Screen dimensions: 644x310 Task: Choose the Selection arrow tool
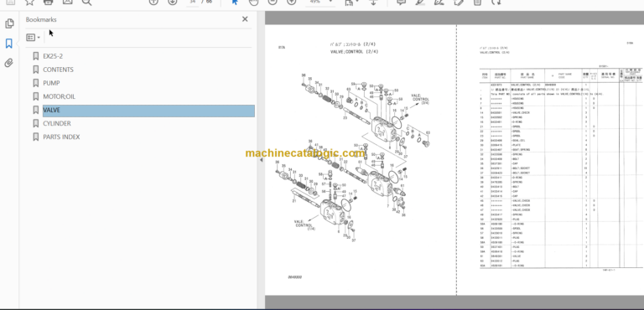point(235,2)
